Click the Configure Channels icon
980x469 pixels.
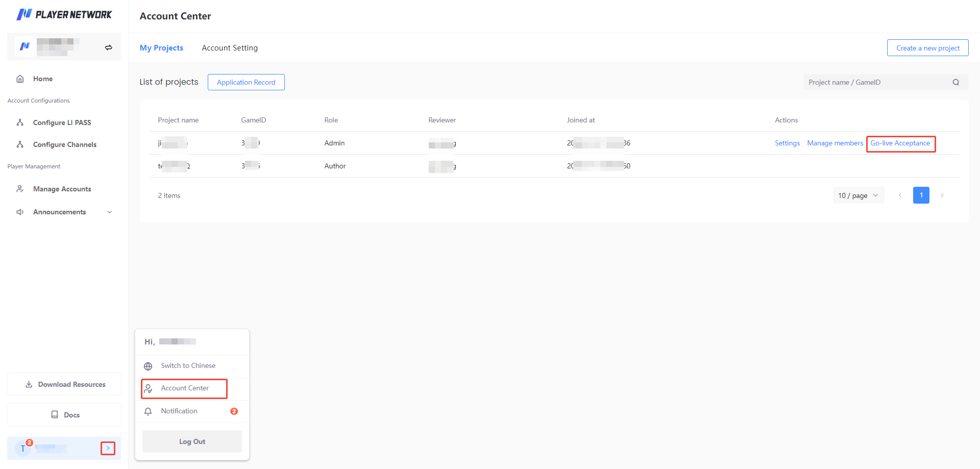tap(20, 144)
